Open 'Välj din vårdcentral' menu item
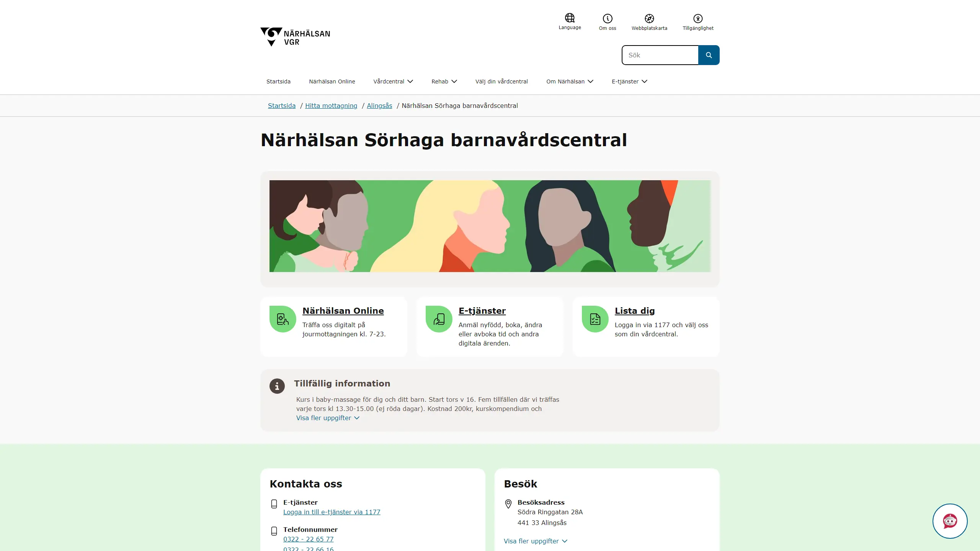 click(501, 81)
